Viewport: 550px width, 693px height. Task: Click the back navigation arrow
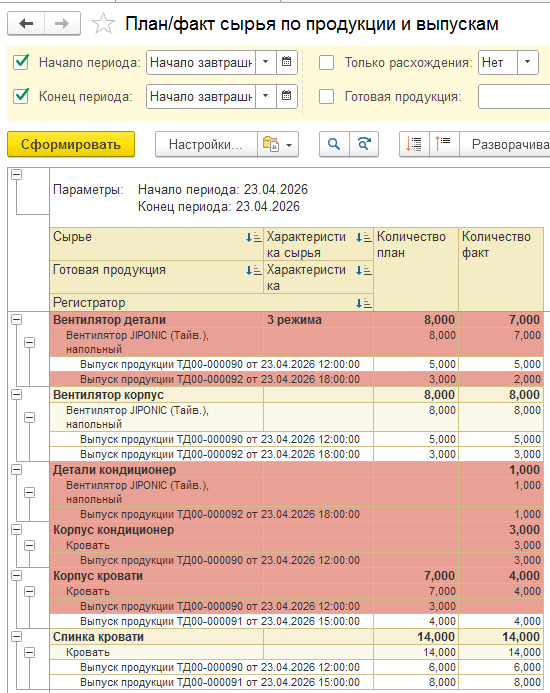[26, 23]
